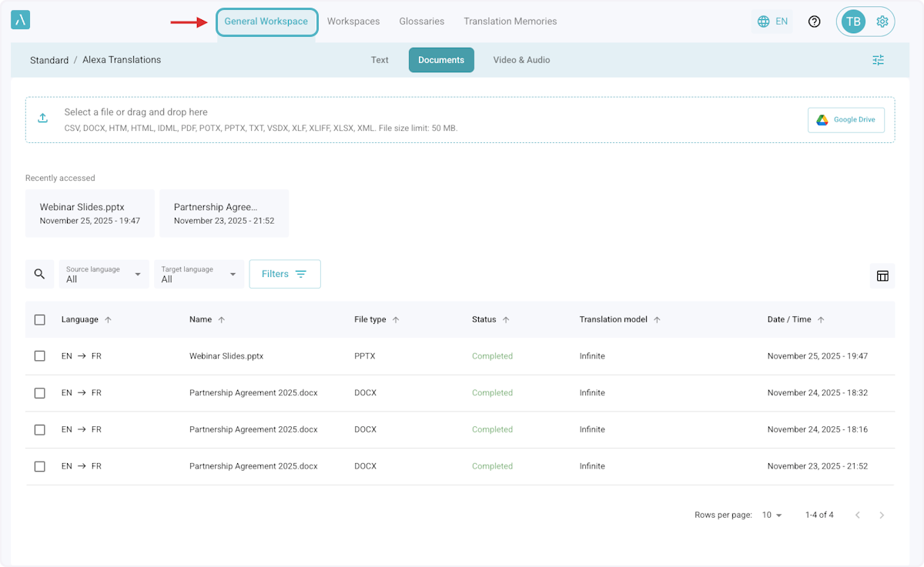Click the globe language icon
924x567 pixels.
tap(764, 22)
